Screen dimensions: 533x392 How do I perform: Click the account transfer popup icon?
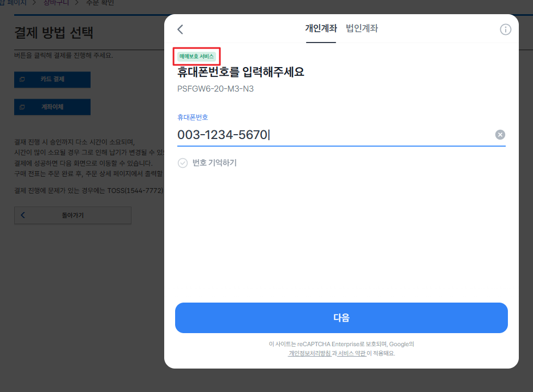(x=22, y=107)
